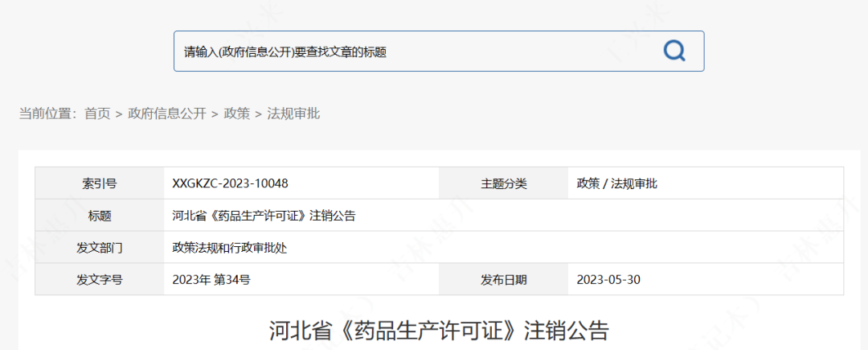Click the 当前位置 label text
868x350 pixels.
point(47,113)
